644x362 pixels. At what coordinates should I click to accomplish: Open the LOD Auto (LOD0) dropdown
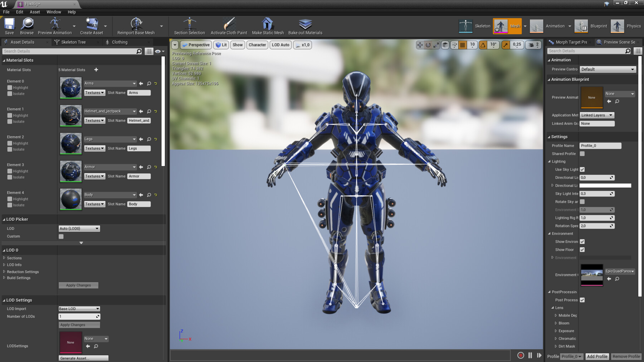click(79, 228)
